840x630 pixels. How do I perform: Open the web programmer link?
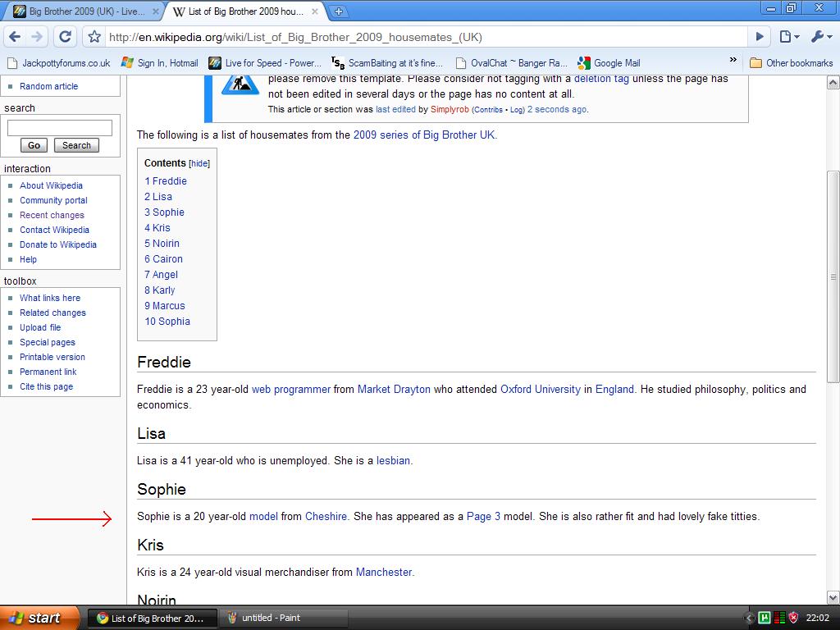click(x=291, y=390)
